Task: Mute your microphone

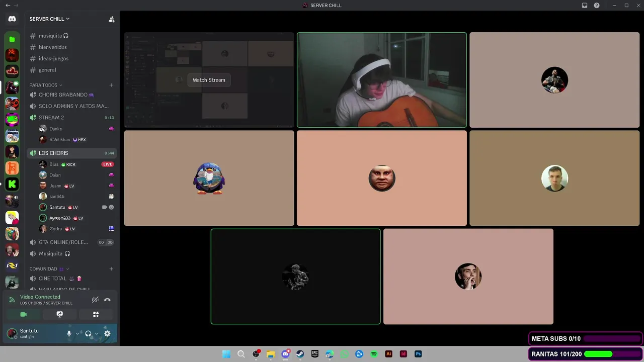Action: click(x=69, y=333)
